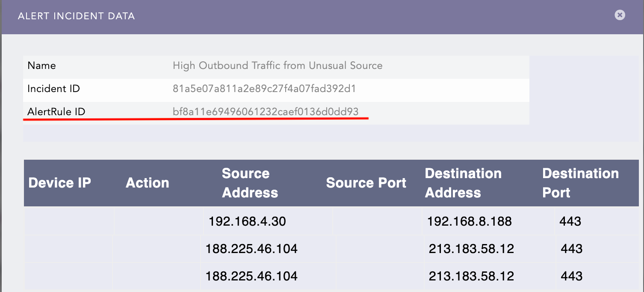This screenshot has width=644, height=292.
Task: Select destination address 192.168.8.188
Action: pyautogui.click(x=469, y=221)
